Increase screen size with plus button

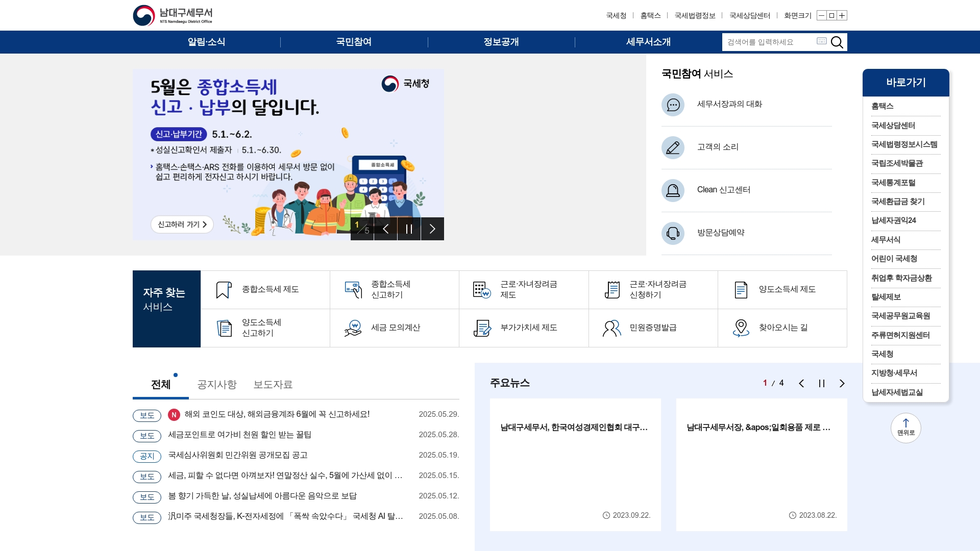842,15
